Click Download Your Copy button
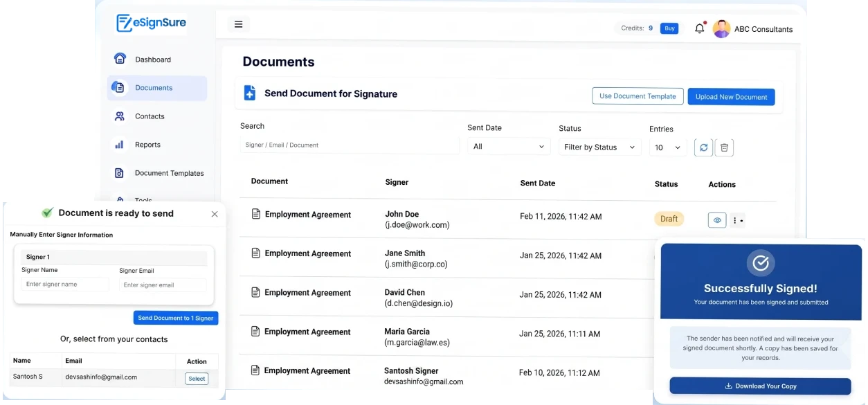 pyautogui.click(x=760, y=386)
